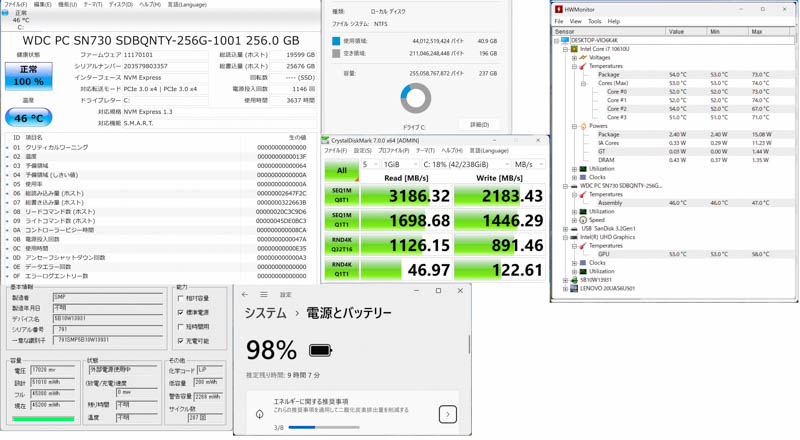
Task: Click the USB SanDisk 3.2Gen1 drive icon
Action: (574, 229)
